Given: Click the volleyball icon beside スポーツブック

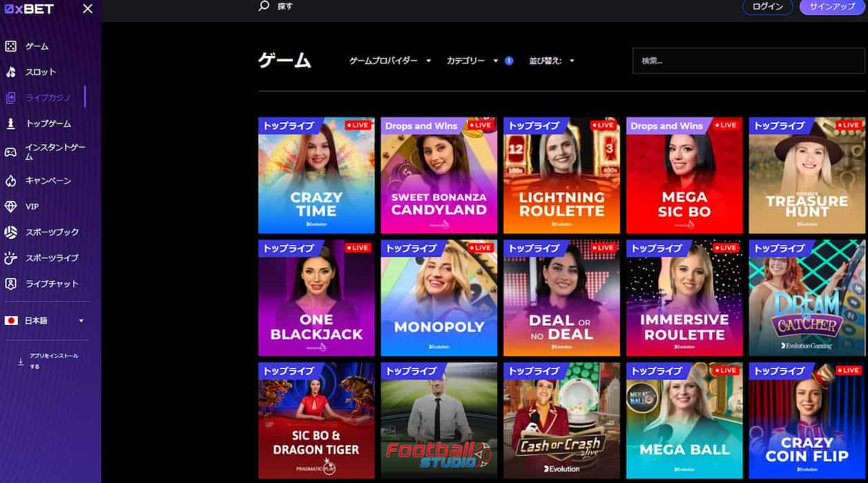Looking at the screenshot, I should click(x=10, y=232).
